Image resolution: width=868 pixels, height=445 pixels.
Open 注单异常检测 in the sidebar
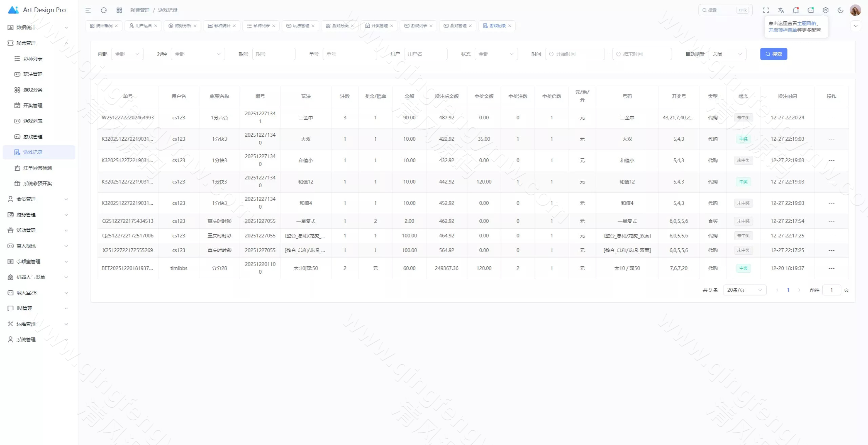tap(37, 168)
